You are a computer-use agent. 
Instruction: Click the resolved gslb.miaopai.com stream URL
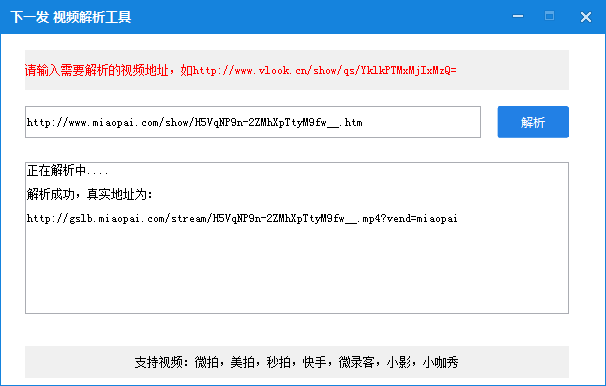(242, 219)
